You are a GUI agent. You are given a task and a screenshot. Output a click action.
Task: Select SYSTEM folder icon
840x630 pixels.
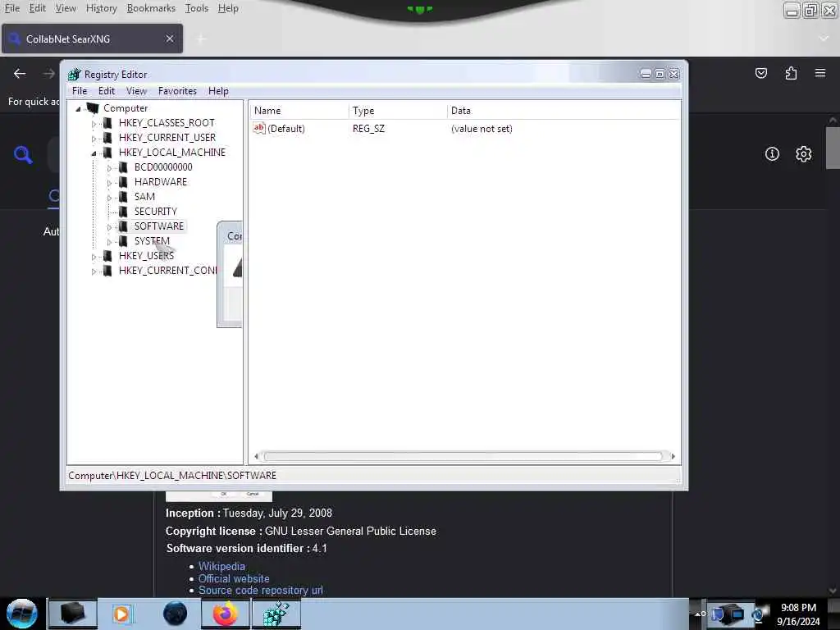(123, 241)
